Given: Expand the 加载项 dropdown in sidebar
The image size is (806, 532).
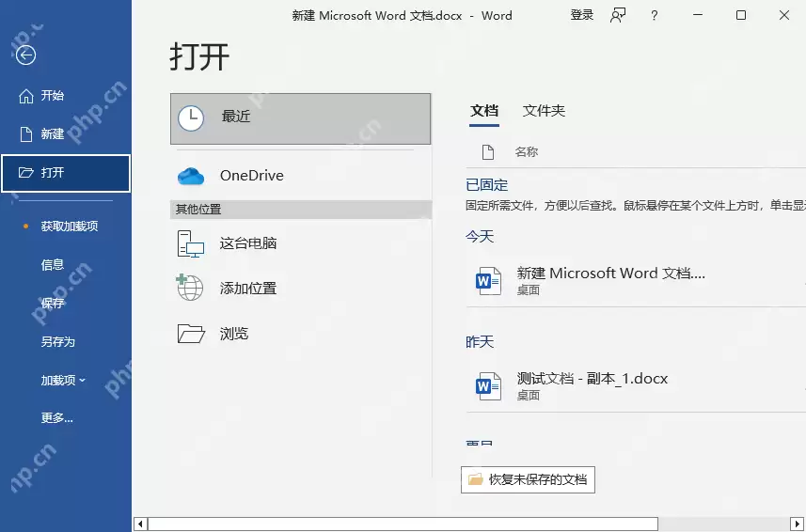Looking at the screenshot, I should click(65, 380).
